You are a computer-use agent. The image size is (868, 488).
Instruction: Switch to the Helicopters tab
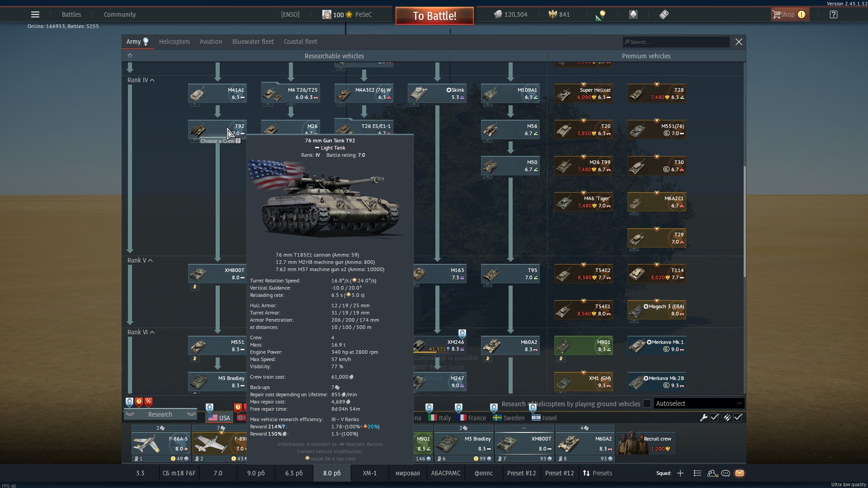[175, 42]
